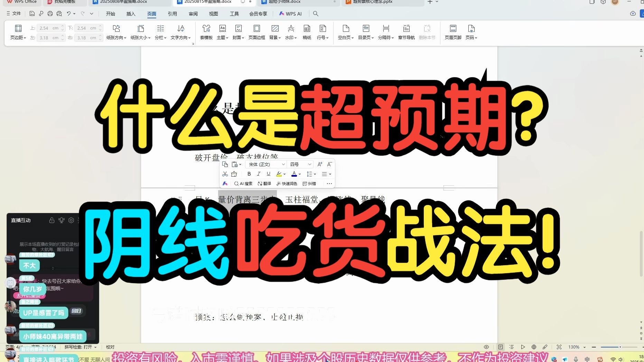This screenshot has width=644, height=362.
Task: Open the 套模板 template tool
Action: [x=206, y=32]
